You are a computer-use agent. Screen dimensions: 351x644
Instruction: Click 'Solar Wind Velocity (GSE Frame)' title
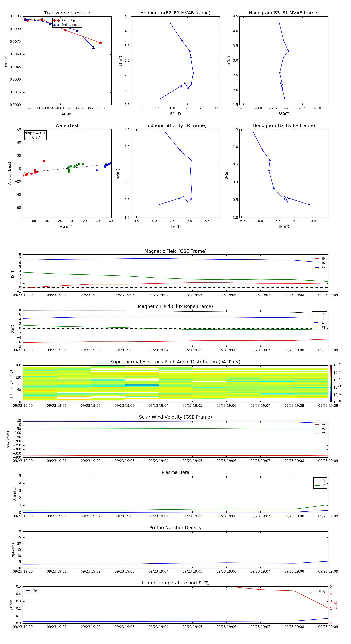point(175,417)
